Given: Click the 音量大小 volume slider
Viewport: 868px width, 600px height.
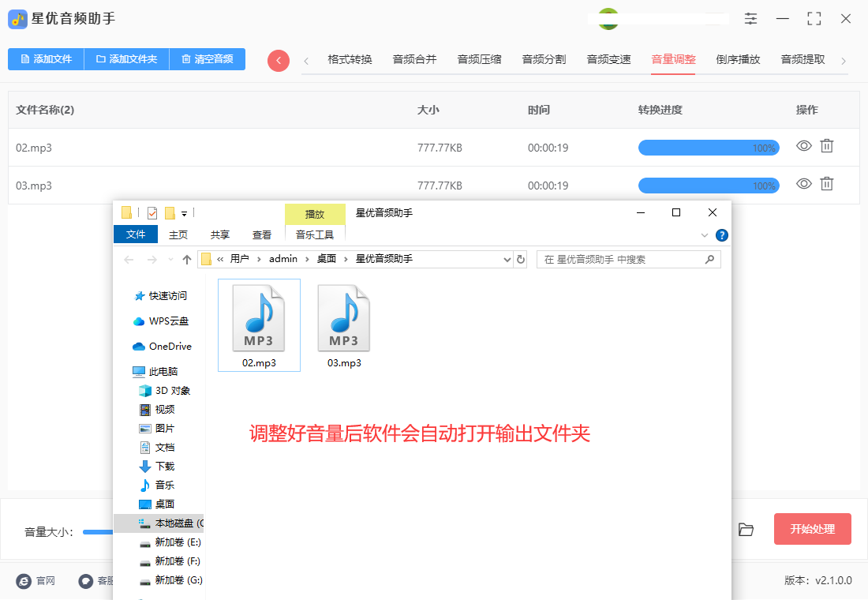Looking at the screenshot, I should (98, 532).
